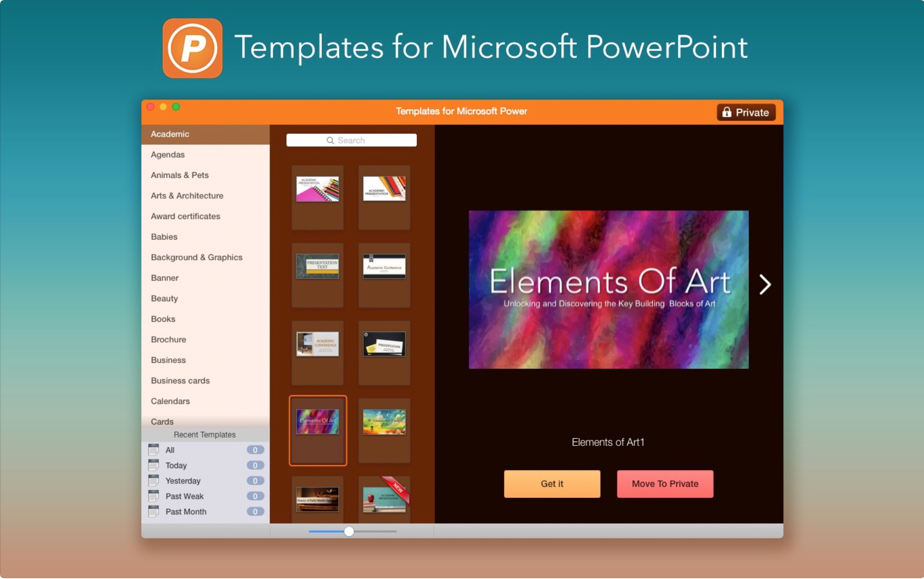The width and height of the screenshot is (924, 579).
Task: Click the calendar icon beside Yesterday
Action: [x=153, y=481]
